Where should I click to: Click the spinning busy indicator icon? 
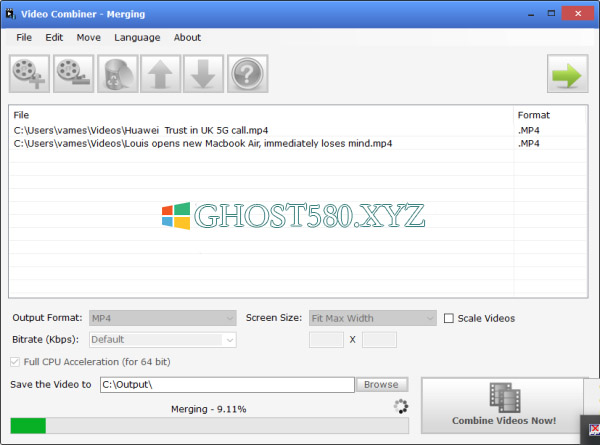[401, 406]
